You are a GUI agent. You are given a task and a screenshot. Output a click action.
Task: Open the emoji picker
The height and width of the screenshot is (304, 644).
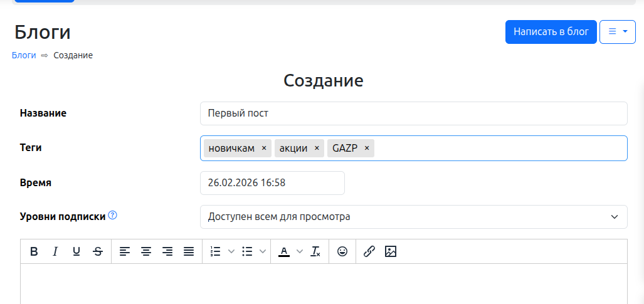(x=342, y=251)
